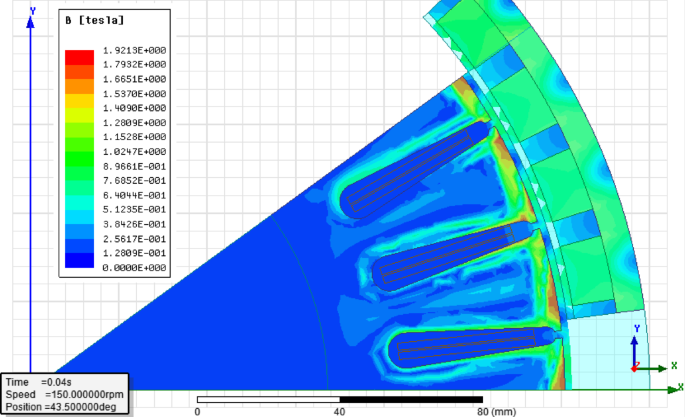Screen dimensions: 685x417
Task: Click the orange legend swatch near 1.6651E+000
Action: point(80,86)
